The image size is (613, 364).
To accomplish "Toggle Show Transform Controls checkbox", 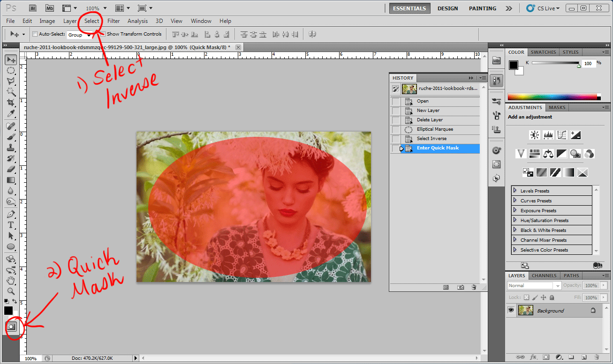I will pyautogui.click(x=103, y=34).
